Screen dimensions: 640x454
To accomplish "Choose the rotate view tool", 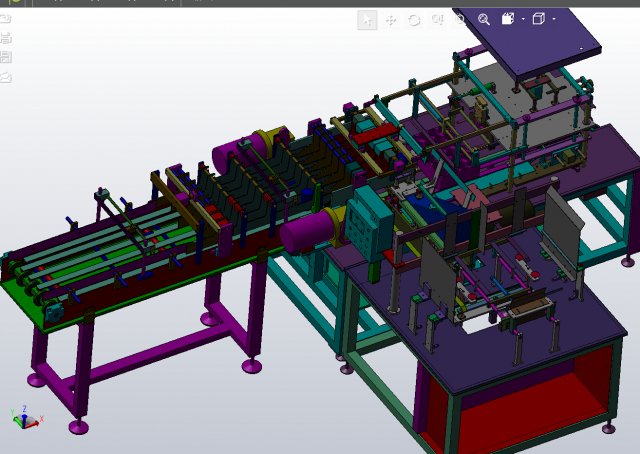I will tap(414, 20).
